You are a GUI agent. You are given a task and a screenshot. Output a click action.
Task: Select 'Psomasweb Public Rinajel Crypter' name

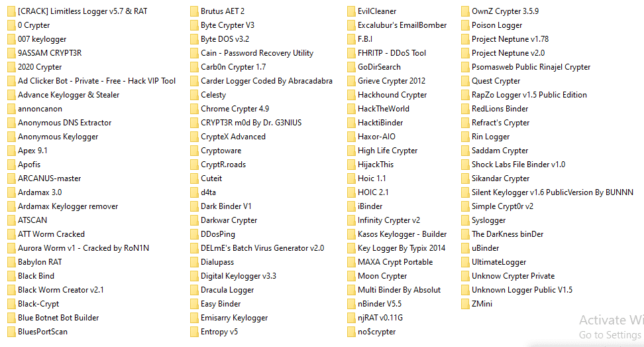531,68
